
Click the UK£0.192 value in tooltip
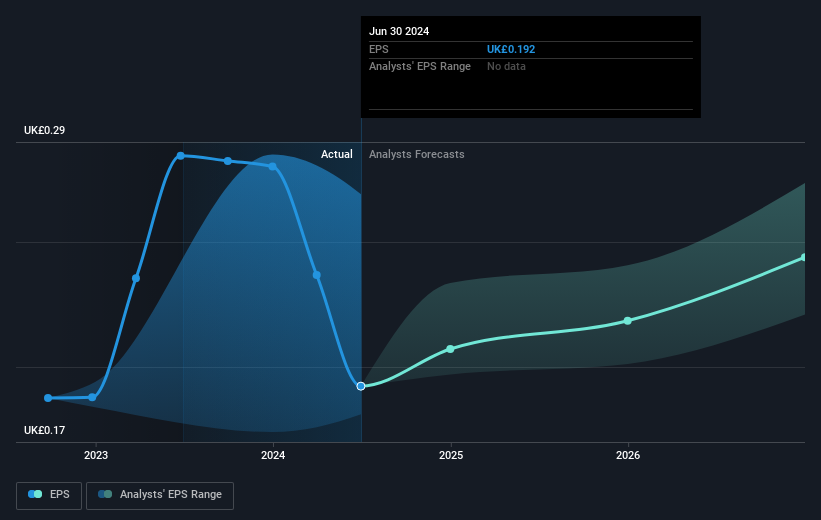[511, 49]
